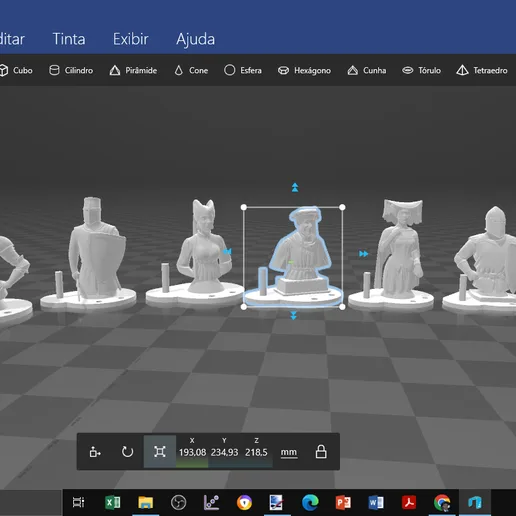The image size is (516, 516).
Task: Toggle the aspect ratio lock icon
Action: point(321,452)
